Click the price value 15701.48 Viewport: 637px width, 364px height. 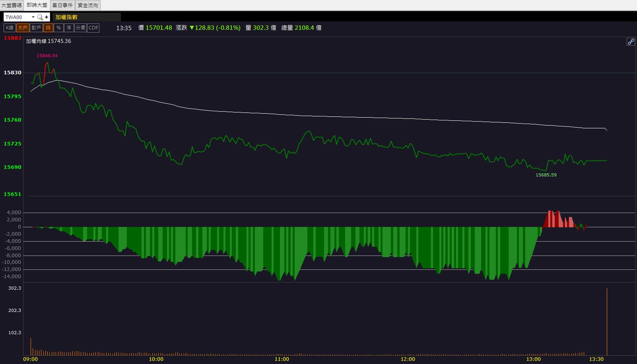click(x=159, y=28)
